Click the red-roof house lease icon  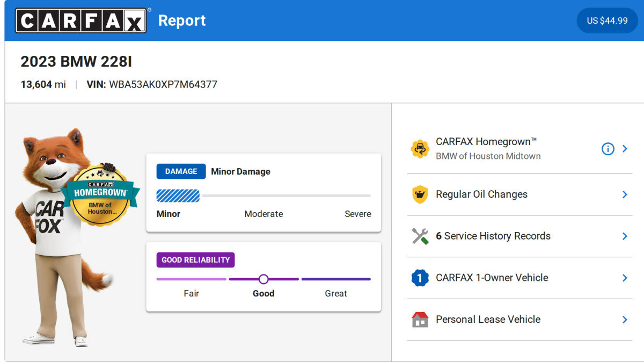(x=420, y=320)
